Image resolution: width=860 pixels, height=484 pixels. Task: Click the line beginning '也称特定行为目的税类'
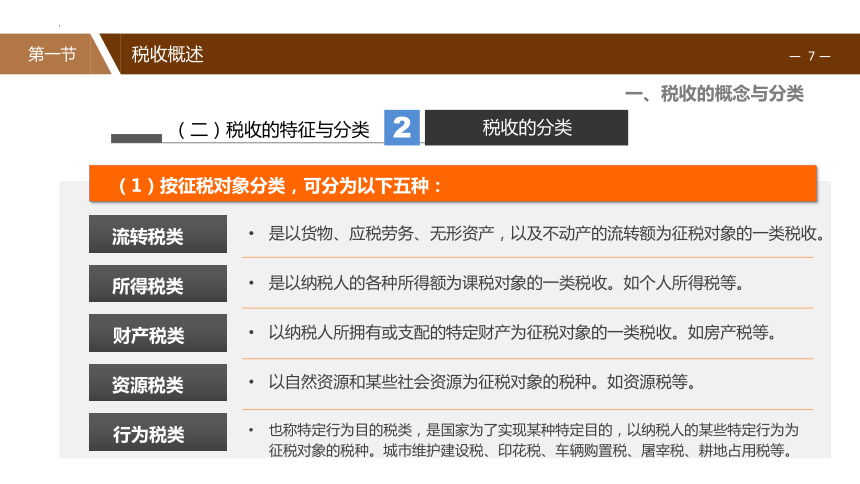click(x=533, y=430)
